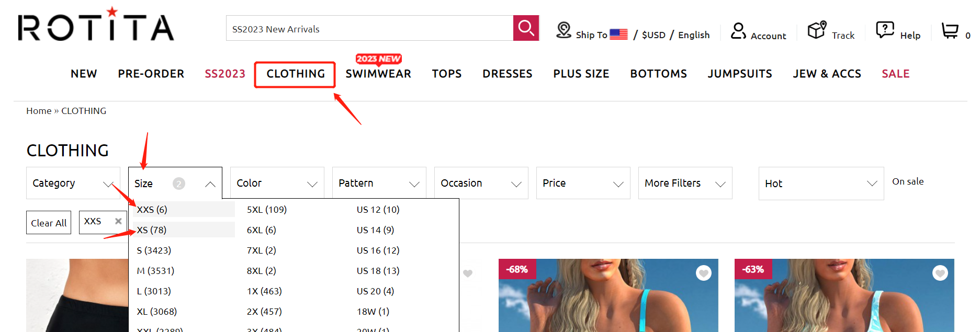Screen dimensions: 980x332
Task: Favorite the -68% product with heart icon
Action: [x=703, y=273]
